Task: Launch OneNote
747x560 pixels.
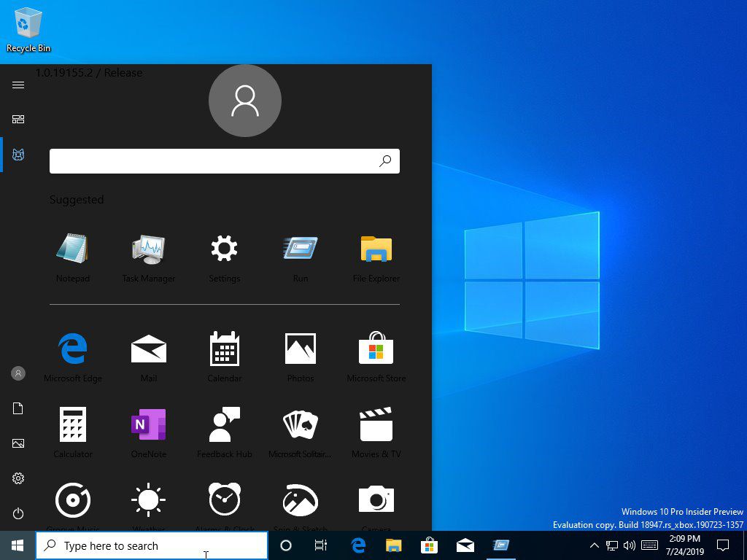Action: [x=148, y=433]
